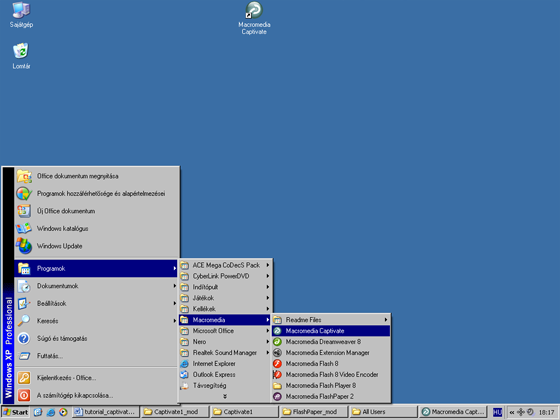Open Programok hozzáférhetősége és alapértelmezései
Viewport: 560px width, 420px height.
97,194
